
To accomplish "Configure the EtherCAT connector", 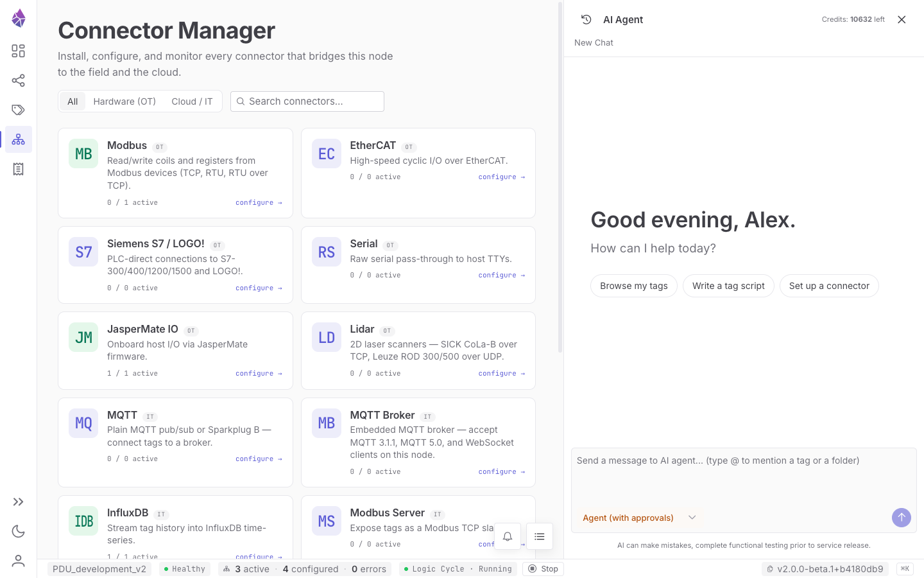I will pos(502,177).
